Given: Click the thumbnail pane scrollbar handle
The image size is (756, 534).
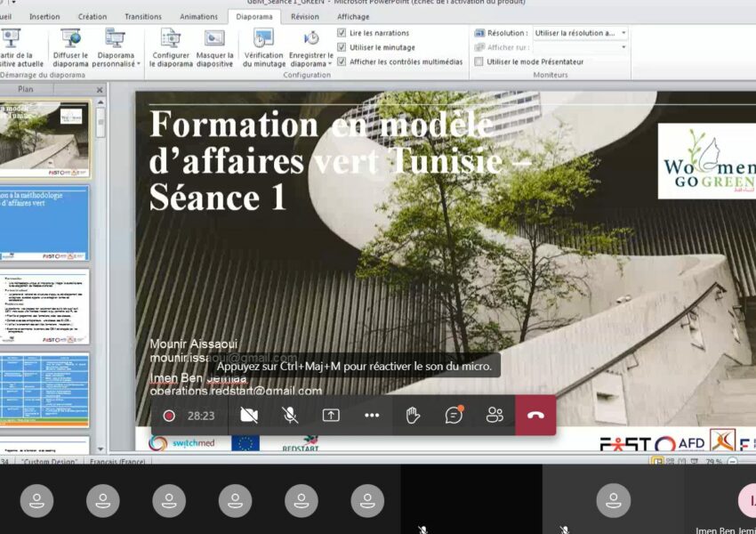Looking at the screenshot, I should point(101,123).
